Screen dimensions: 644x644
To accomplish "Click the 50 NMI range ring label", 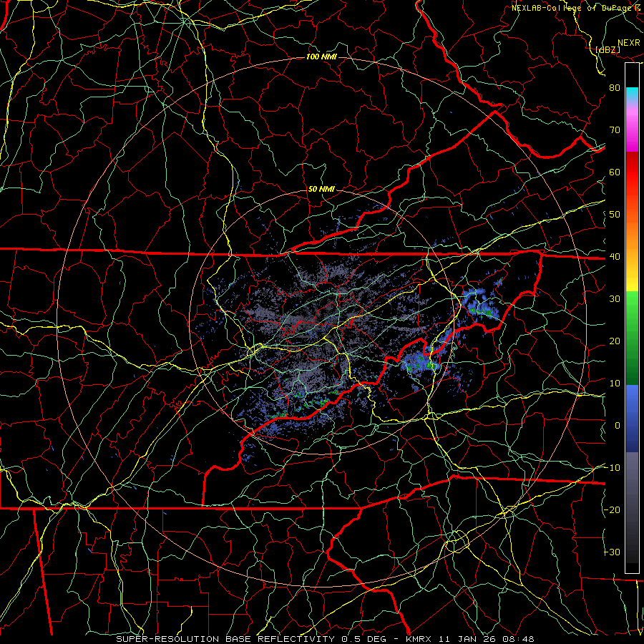I will point(321,189).
